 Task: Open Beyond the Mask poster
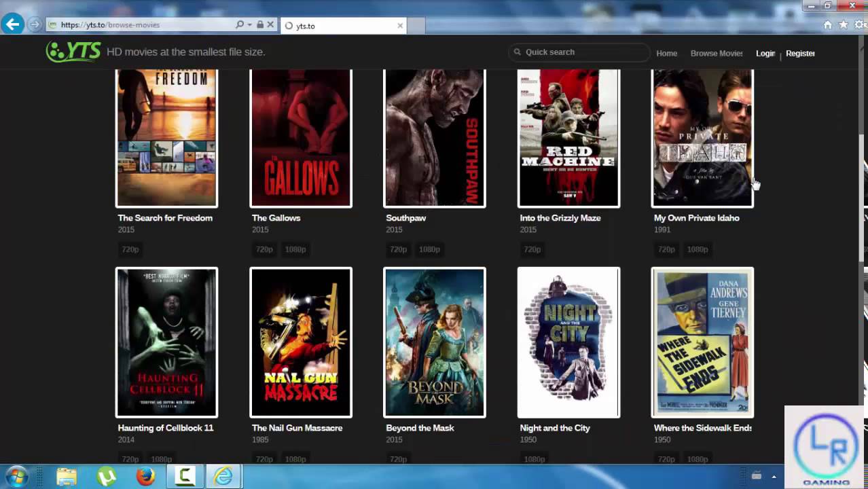[x=435, y=342]
